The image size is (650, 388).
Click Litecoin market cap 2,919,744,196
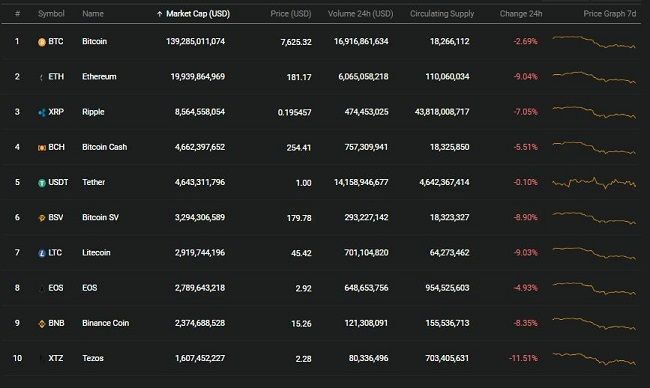pyautogui.click(x=200, y=253)
